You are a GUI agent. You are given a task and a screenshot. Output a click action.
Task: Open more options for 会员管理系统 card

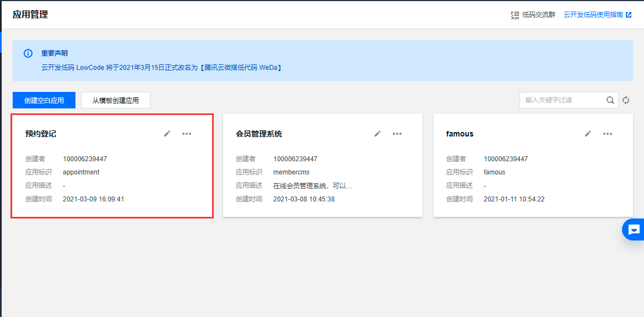(397, 134)
